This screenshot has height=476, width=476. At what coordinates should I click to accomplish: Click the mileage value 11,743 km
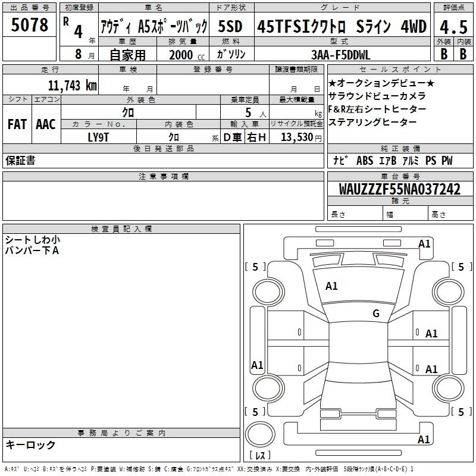[x=72, y=85]
